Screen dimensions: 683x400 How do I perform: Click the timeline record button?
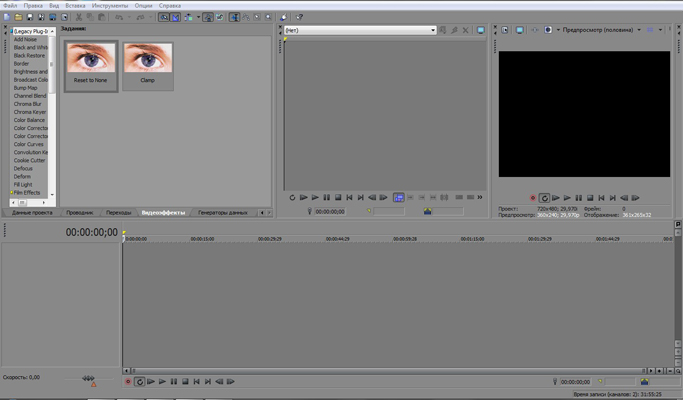pyautogui.click(x=128, y=382)
